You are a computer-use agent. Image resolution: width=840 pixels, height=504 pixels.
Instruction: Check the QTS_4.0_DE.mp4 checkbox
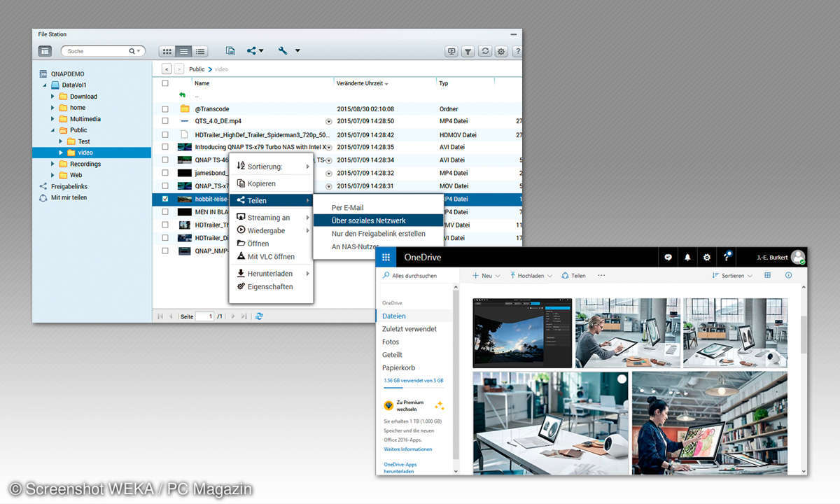click(165, 121)
